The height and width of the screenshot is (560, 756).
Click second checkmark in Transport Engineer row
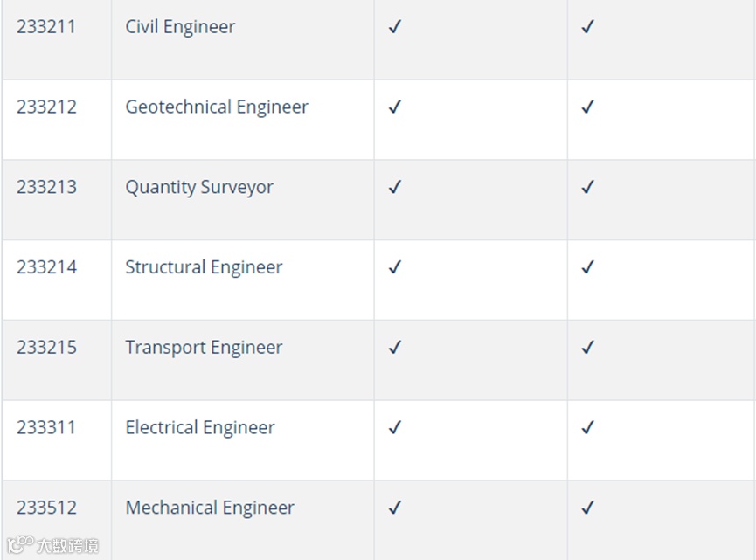pyautogui.click(x=587, y=347)
